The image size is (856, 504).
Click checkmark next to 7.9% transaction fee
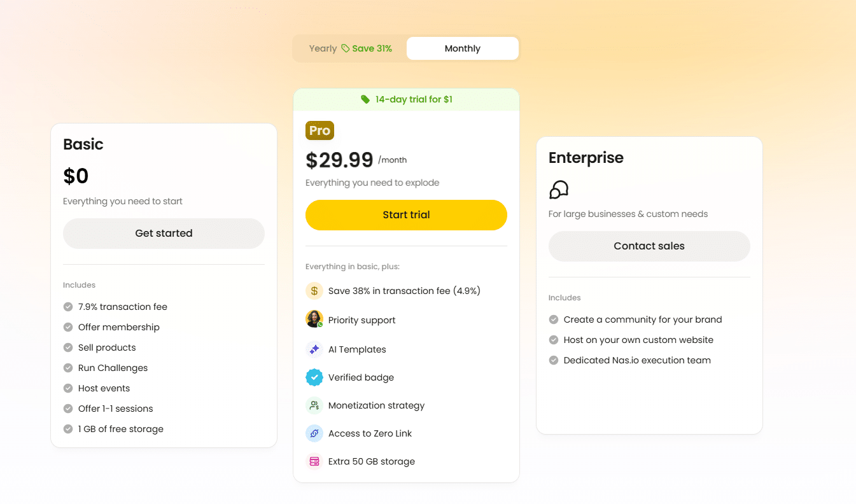click(68, 307)
